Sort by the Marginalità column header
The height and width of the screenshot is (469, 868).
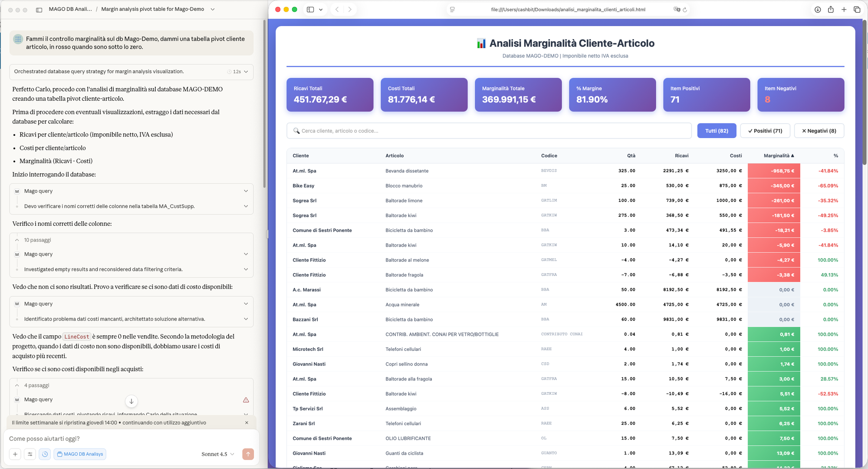click(x=779, y=155)
